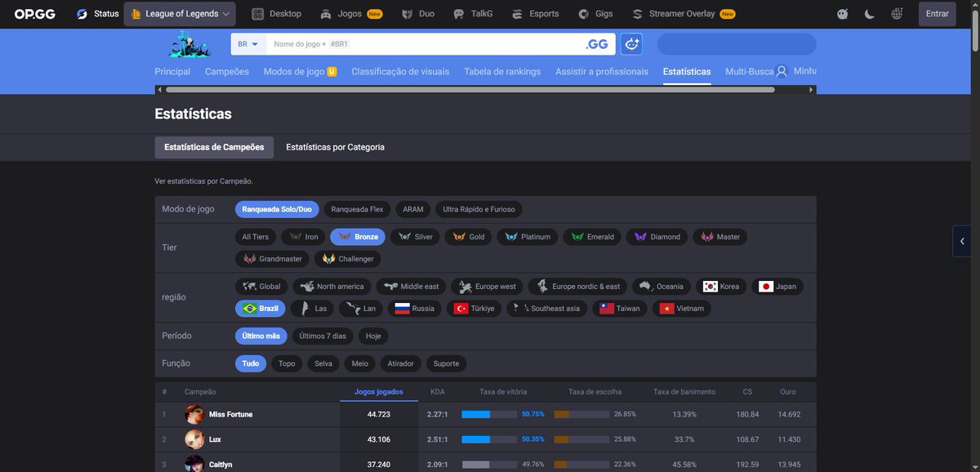Choose the Grandmaster tier
Viewport: 980px width, 472px height.
pyautogui.click(x=273, y=259)
